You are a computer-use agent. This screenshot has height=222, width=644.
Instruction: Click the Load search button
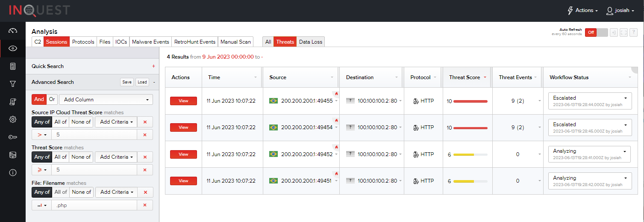142,82
